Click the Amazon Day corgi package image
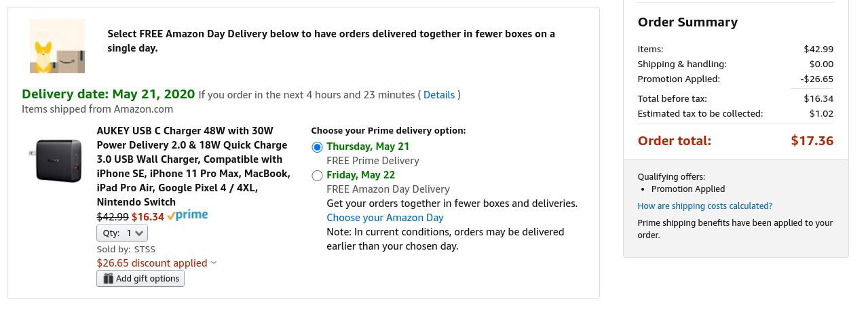868x310 pixels. 57,46
